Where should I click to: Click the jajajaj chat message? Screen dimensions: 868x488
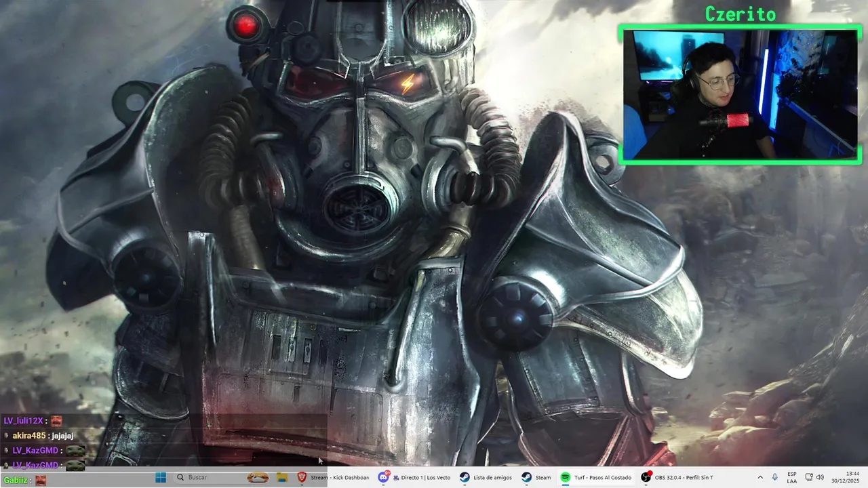pyautogui.click(x=62, y=436)
